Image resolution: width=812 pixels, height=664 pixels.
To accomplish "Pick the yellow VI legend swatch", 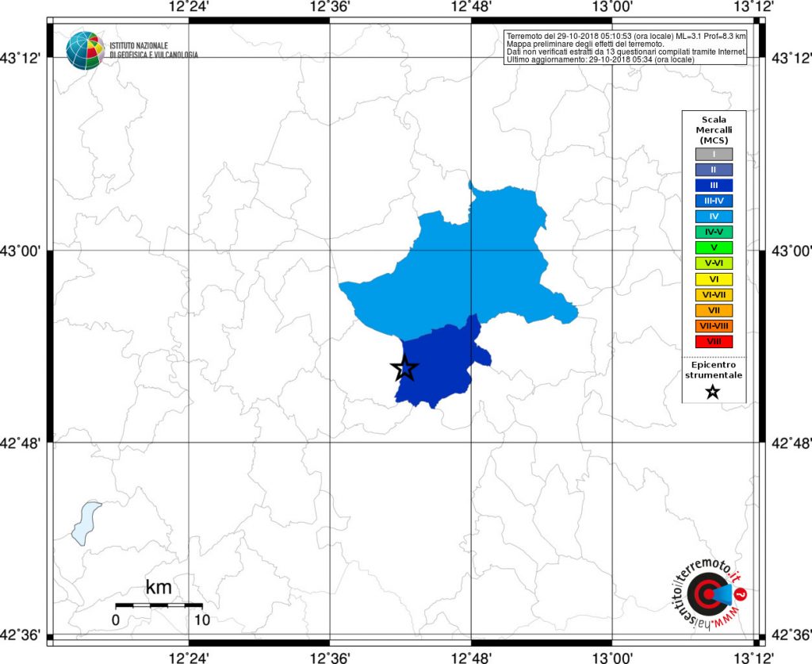I will click(x=713, y=278).
